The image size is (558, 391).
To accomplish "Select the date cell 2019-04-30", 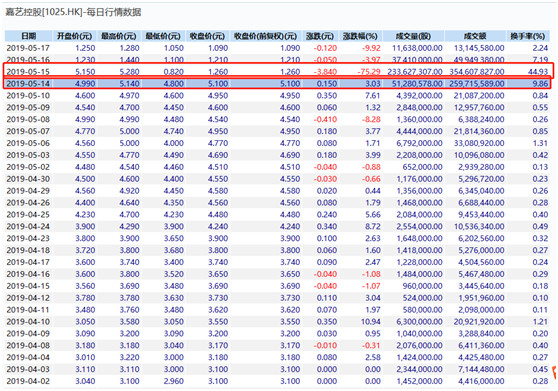I will click(28, 179).
